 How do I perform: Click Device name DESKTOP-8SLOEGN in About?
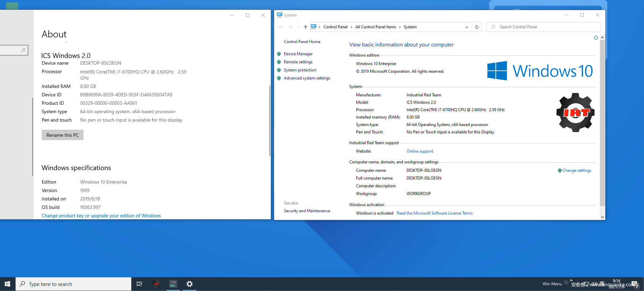tap(101, 63)
